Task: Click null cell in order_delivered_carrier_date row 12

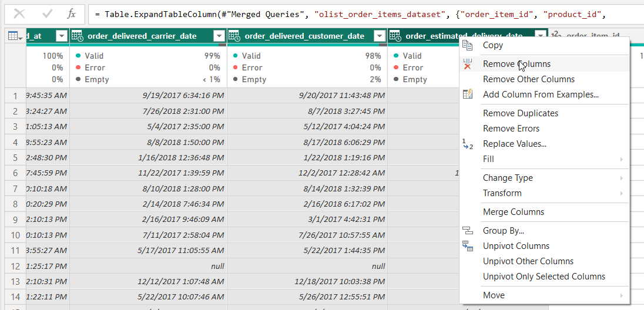Action: pos(148,267)
